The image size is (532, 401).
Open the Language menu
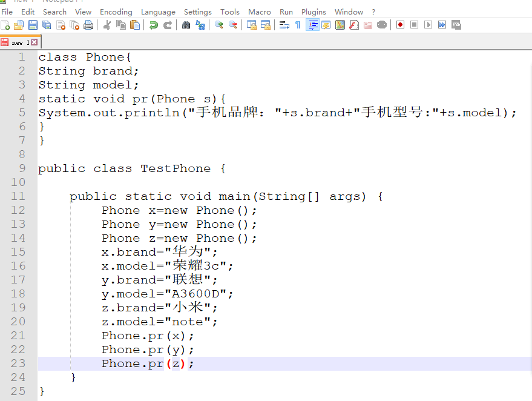pyautogui.click(x=158, y=12)
